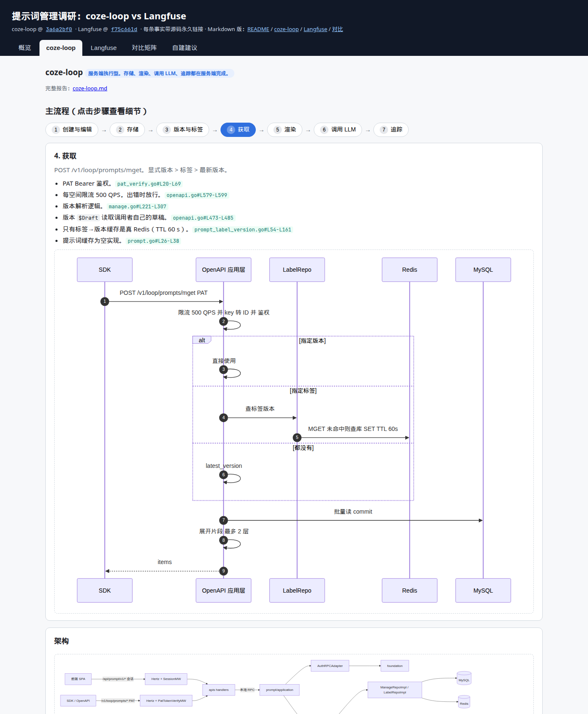Select step 7 追踪
Screen dimensions: 588x714
[391, 130]
